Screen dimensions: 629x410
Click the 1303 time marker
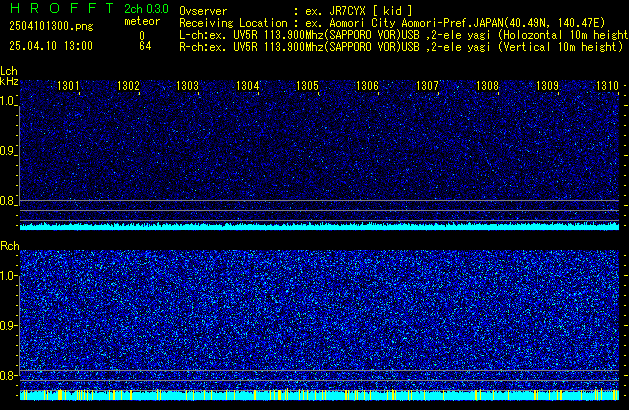[187, 86]
